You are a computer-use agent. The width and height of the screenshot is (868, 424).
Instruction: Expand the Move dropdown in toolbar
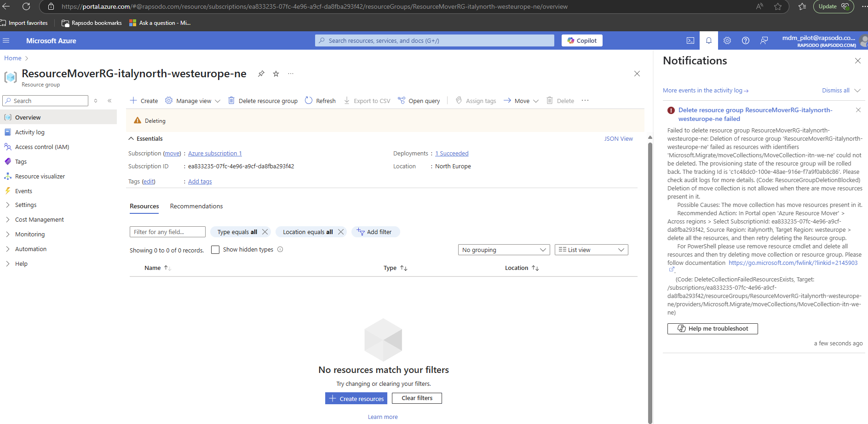coord(521,101)
